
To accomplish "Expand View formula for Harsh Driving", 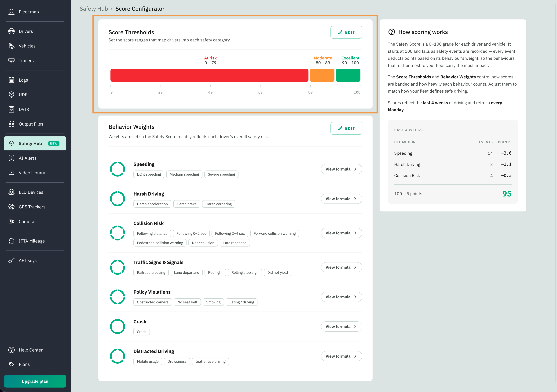I will pos(341,199).
